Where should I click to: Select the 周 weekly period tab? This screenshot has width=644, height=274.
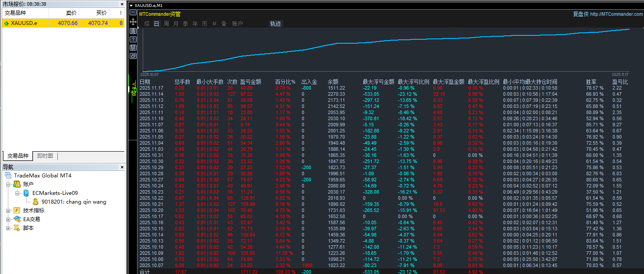click(x=166, y=24)
